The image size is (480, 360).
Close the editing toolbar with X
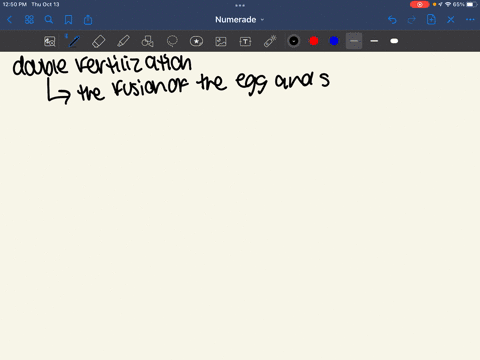pos(451,20)
